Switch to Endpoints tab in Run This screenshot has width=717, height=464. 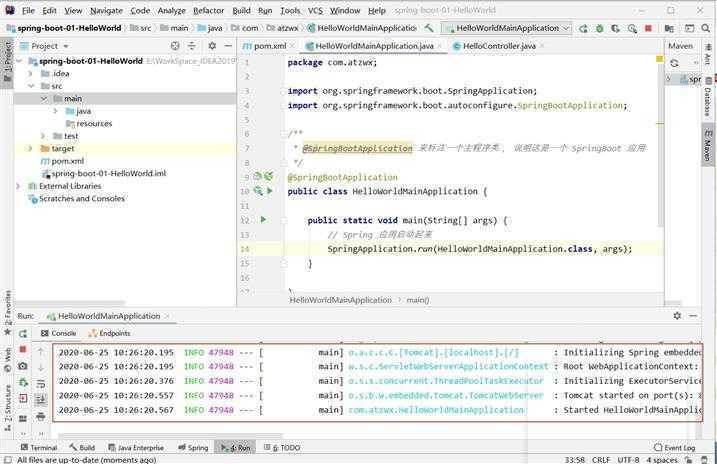pyautogui.click(x=109, y=333)
